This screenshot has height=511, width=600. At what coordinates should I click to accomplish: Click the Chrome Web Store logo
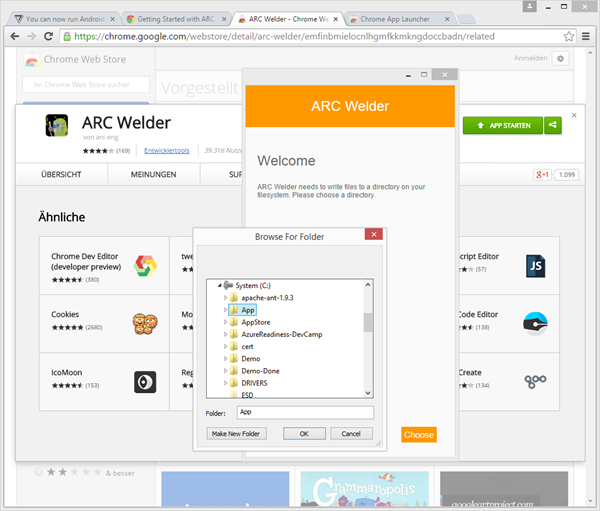pos(32,60)
